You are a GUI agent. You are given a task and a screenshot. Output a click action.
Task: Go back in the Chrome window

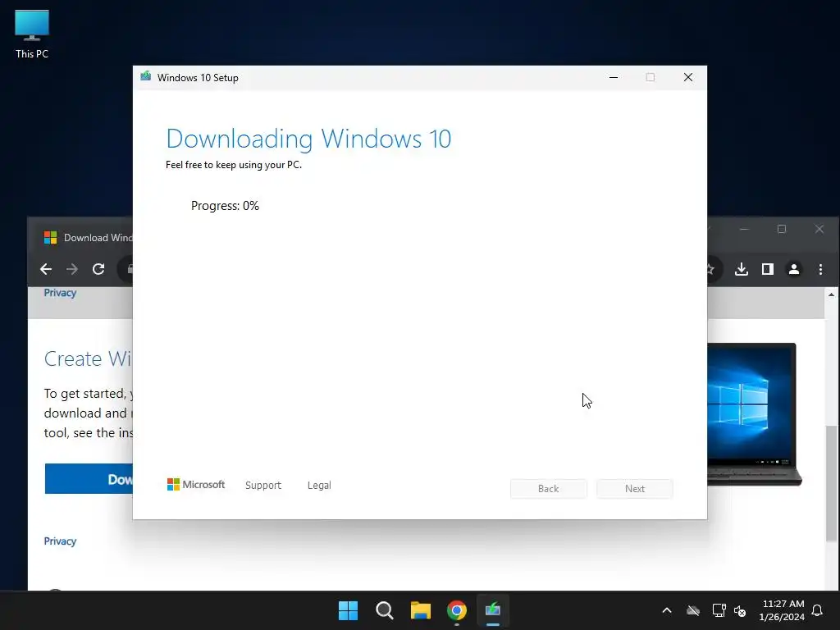(46, 269)
